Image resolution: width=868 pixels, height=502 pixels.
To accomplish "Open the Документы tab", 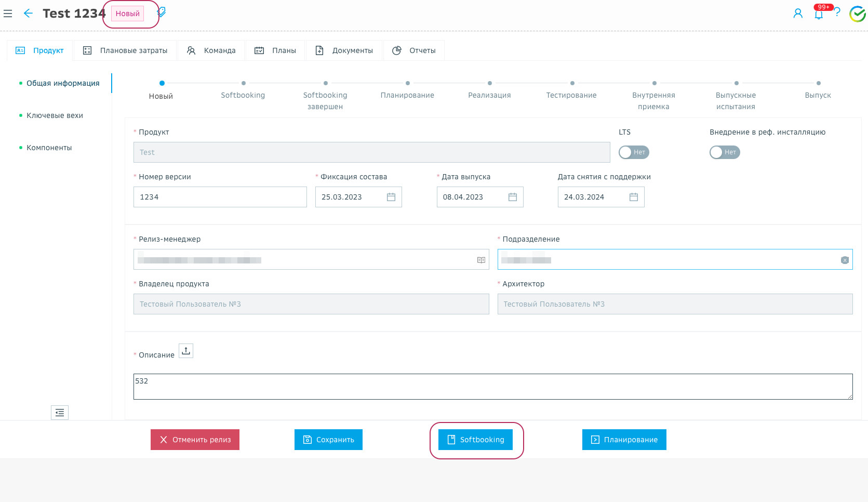I will (344, 50).
